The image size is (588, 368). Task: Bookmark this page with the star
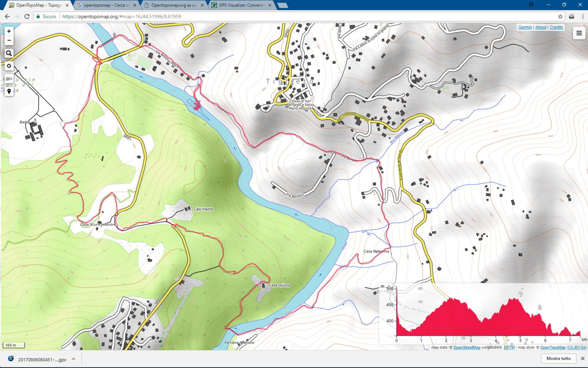[560, 16]
